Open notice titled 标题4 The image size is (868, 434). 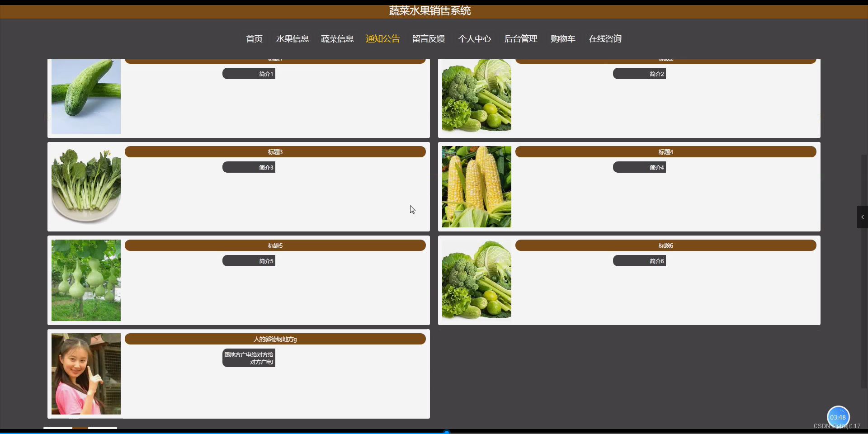click(x=665, y=152)
